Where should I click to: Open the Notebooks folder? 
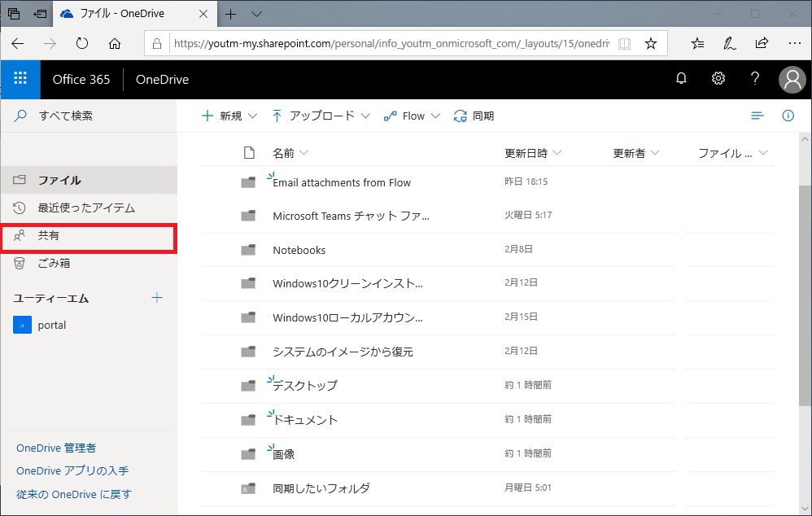click(x=299, y=250)
